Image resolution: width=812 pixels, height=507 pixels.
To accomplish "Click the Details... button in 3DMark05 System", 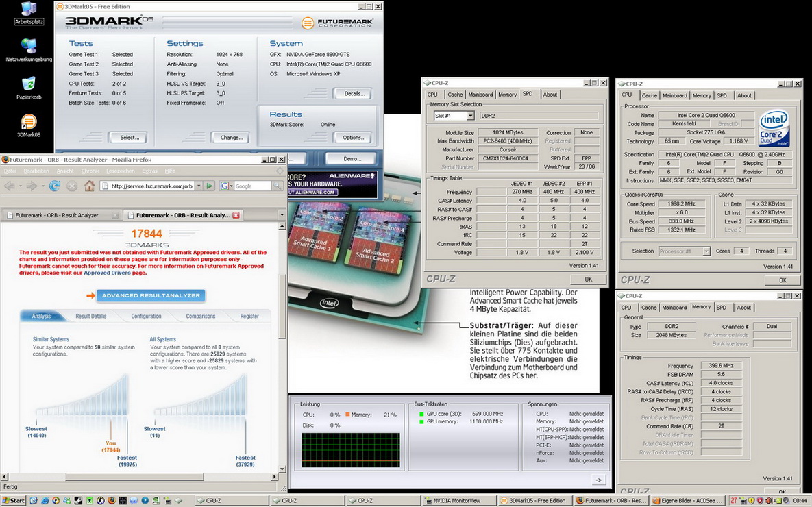I will (x=353, y=94).
